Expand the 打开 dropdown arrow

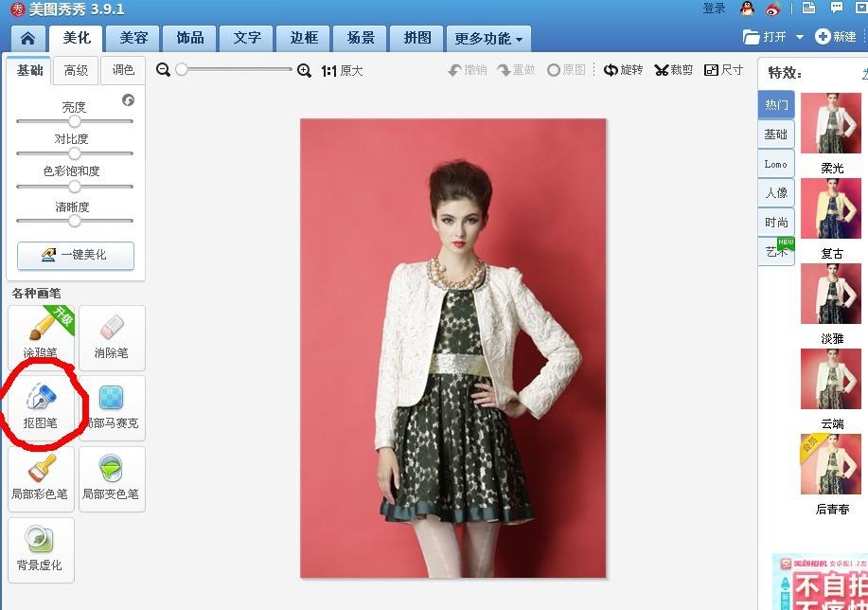coord(799,37)
